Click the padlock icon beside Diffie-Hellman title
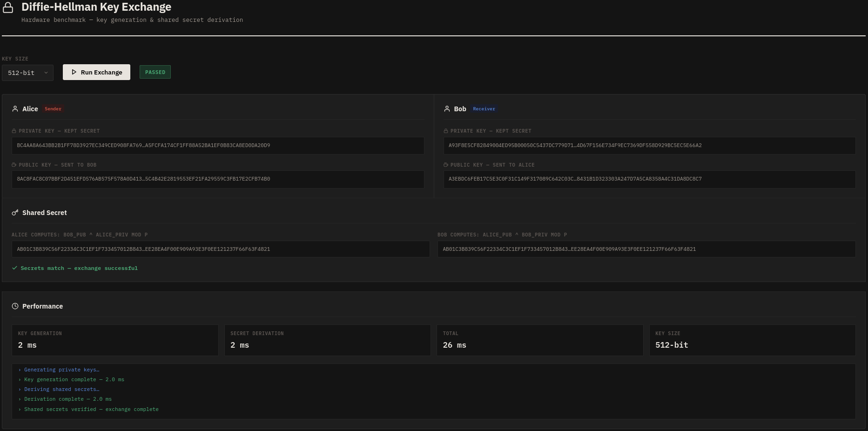The height and width of the screenshot is (431, 868). point(8,7)
